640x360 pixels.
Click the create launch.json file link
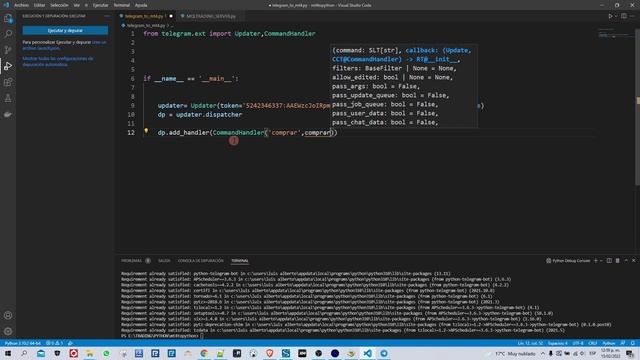64,45
